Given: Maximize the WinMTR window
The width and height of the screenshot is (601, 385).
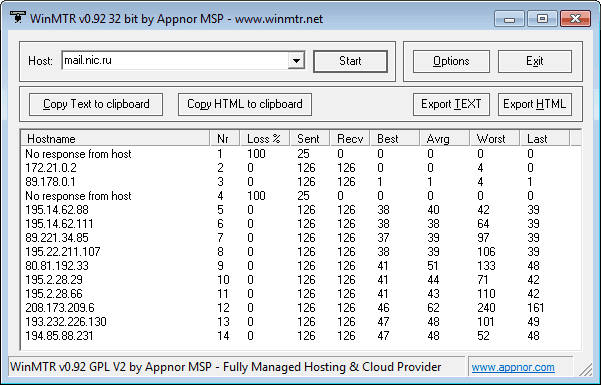Looking at the screenshot, I should (542, 19).
